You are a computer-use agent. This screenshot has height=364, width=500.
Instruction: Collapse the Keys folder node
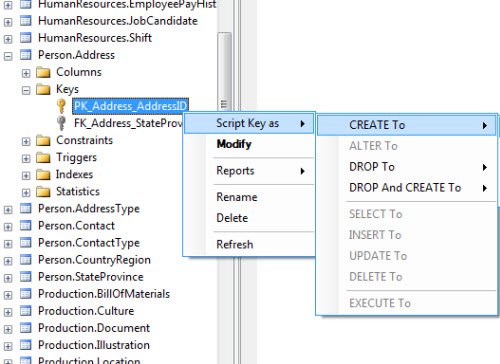26,90
